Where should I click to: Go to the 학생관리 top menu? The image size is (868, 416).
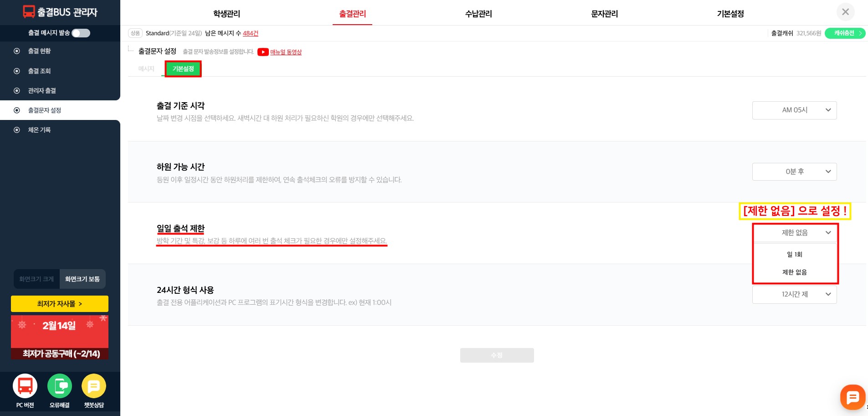point(226,14)
